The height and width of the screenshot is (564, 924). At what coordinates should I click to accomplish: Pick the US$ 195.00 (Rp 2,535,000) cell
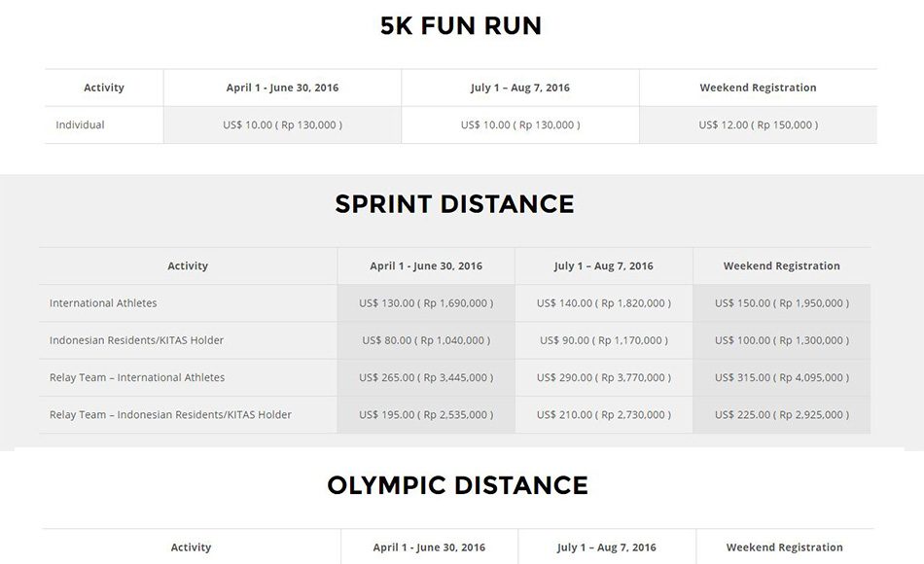click(x=426, y=414)
